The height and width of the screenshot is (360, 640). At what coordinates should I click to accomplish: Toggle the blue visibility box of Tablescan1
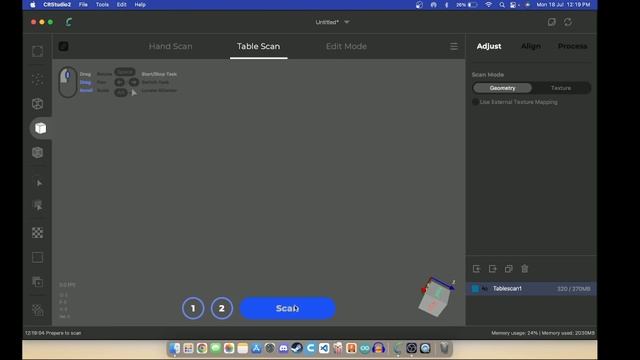point(475,289)
